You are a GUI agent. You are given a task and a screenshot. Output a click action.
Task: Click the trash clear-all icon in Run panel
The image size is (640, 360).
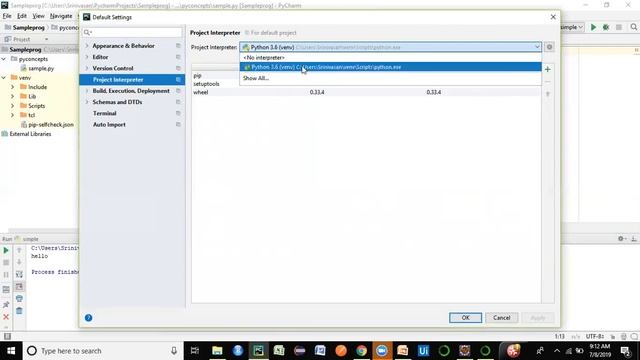(x=19, y=311)
